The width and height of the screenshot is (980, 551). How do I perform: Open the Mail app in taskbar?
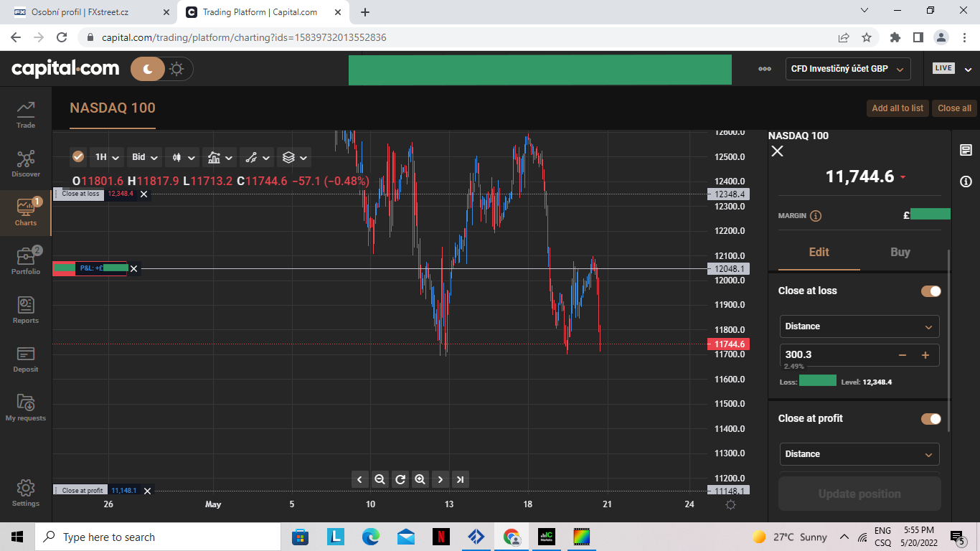pyautogui.click(x=405, y=537)
